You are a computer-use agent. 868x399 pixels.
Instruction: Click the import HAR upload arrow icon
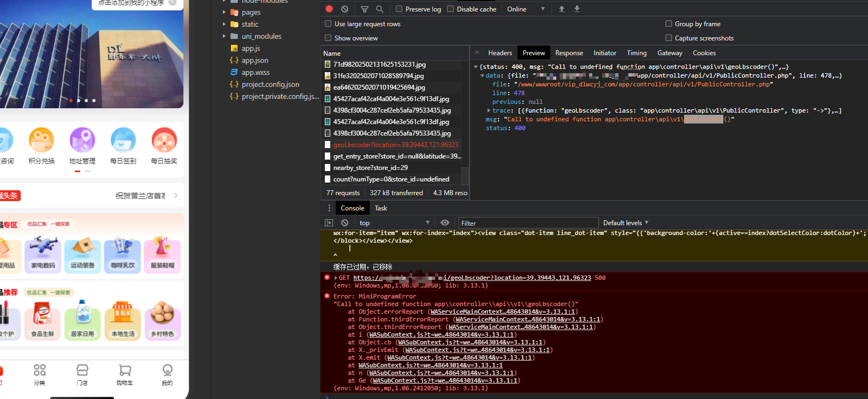coord(562,9)
